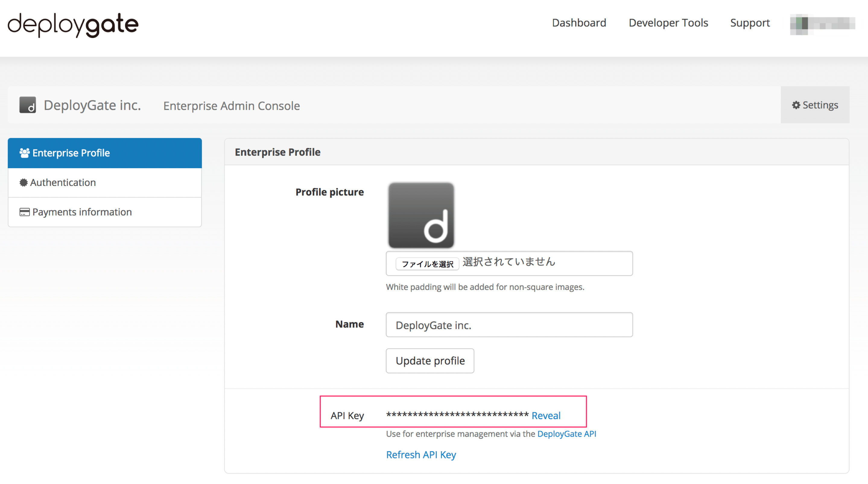868x484 pixels.
Task: Click the Name field label
Action: pos(350,324)
